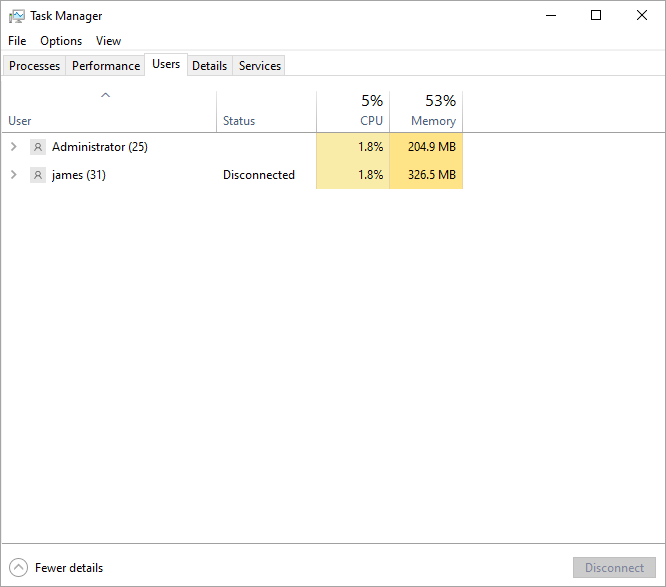
Task: Select the Administrator (25) row text
Action: click(x=100, y=147)
